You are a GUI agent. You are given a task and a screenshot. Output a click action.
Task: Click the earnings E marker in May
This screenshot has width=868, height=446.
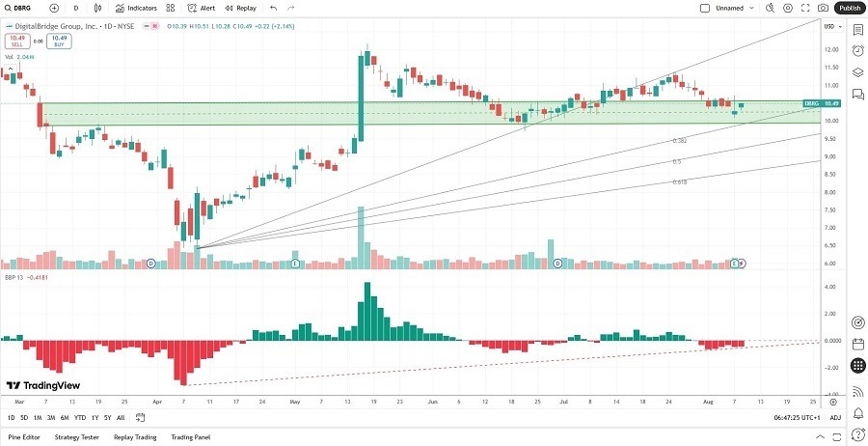296,264
